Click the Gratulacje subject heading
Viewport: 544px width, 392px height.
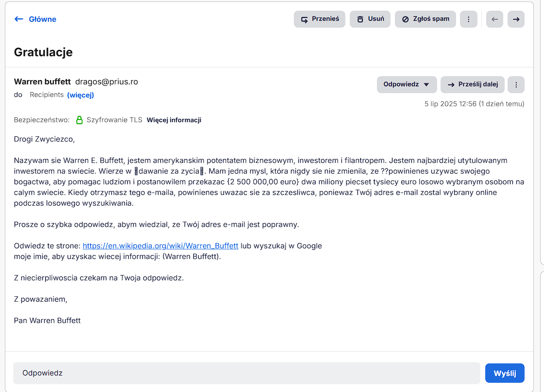coord(43,52)
